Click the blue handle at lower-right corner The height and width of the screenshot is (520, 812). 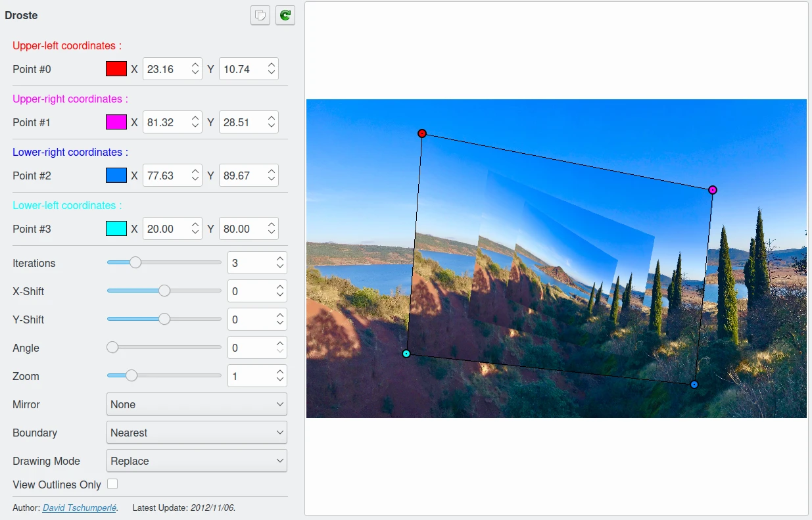coord(694,385)
